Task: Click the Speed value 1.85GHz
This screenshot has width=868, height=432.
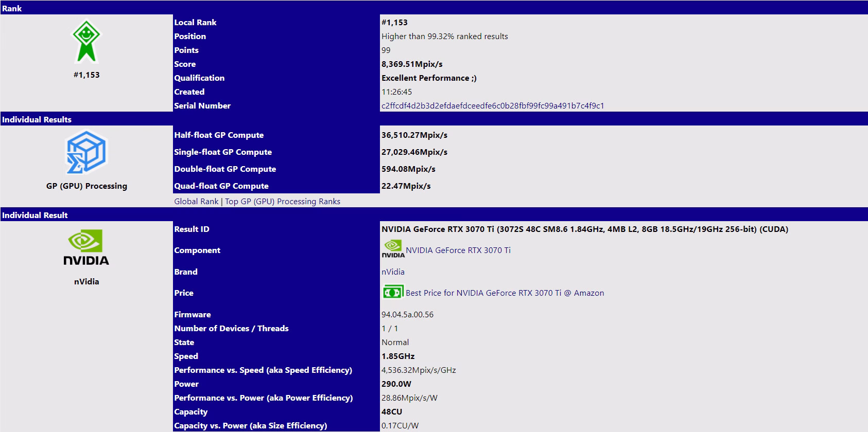Action: coord(398,356)
